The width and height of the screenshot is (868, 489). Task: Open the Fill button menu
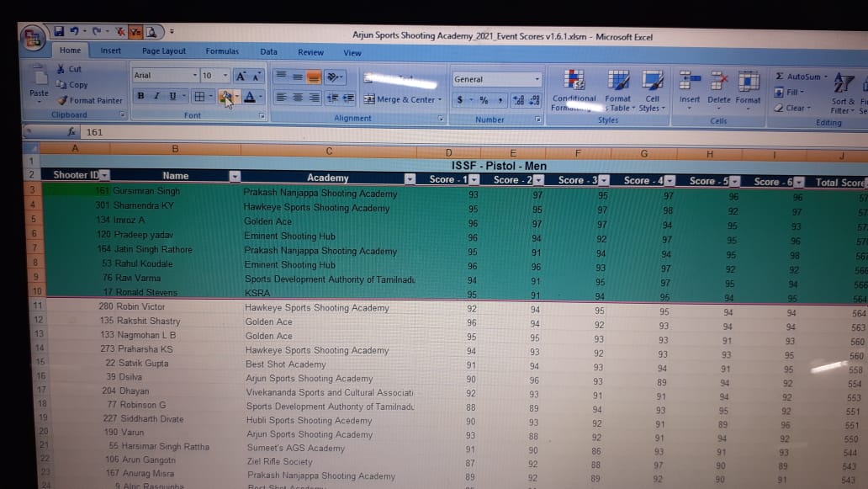click(789, 92)
